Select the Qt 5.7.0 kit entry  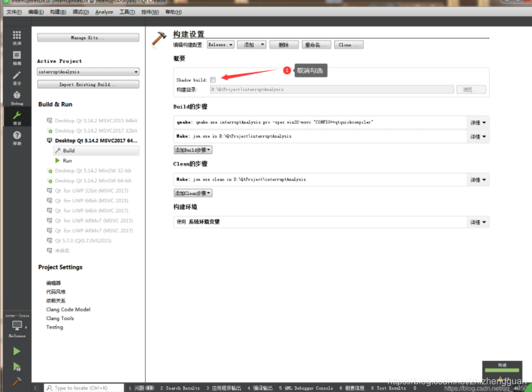83,241
